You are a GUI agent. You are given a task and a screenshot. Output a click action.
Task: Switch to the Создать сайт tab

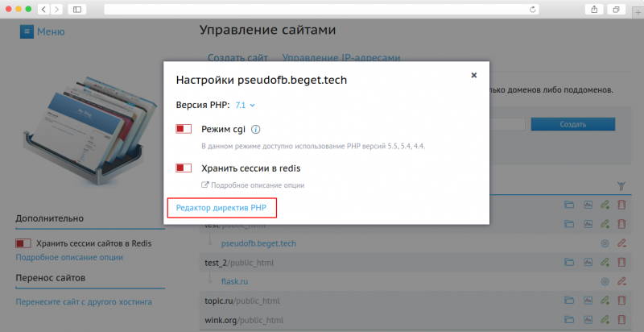237,57
